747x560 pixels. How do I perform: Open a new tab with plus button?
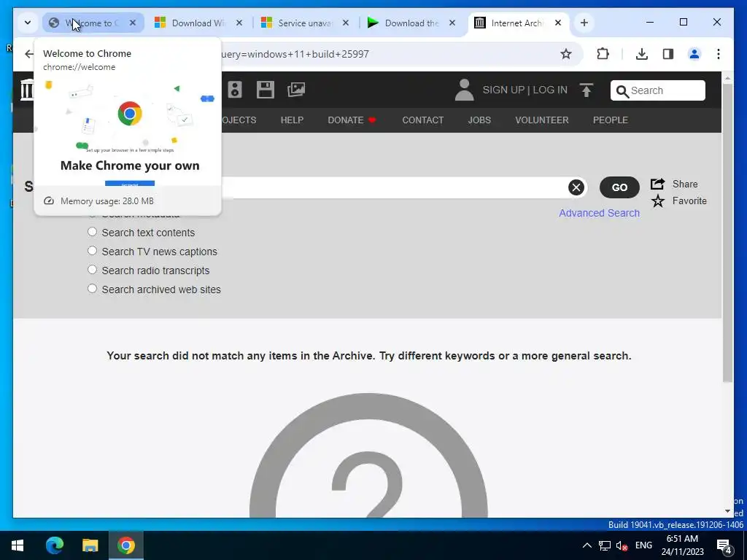[x=584, y=23]
